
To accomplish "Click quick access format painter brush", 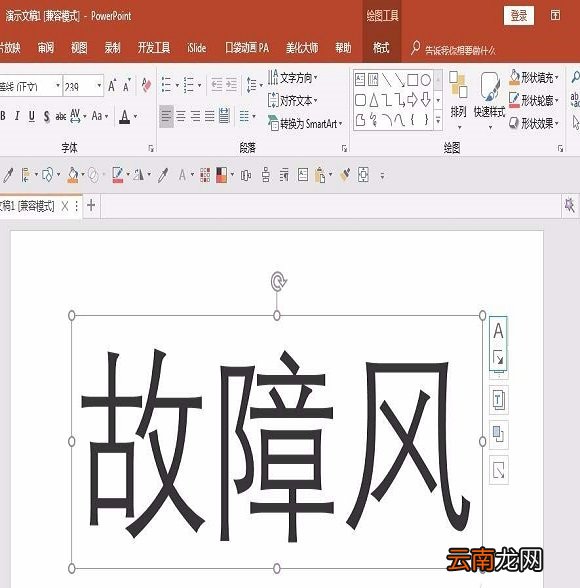I will point(345,175).
